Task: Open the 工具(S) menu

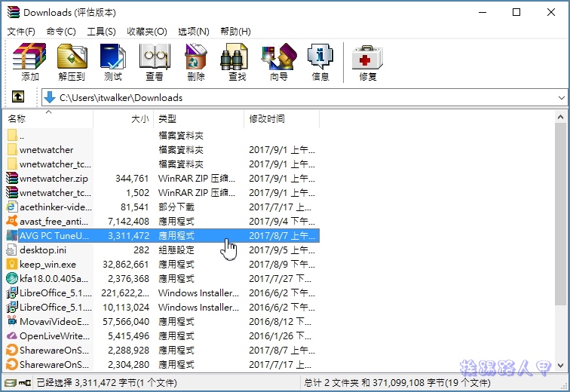Action: [101, 32]
